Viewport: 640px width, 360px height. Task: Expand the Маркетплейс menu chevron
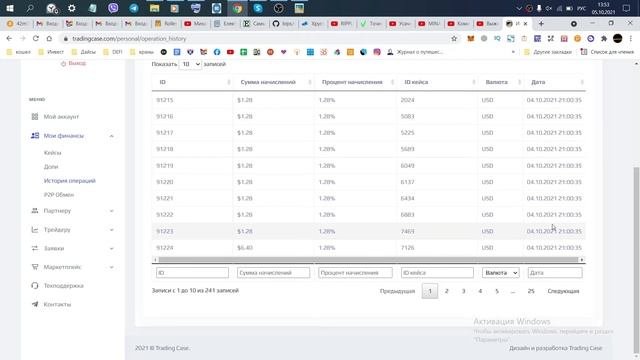[111, 267]
